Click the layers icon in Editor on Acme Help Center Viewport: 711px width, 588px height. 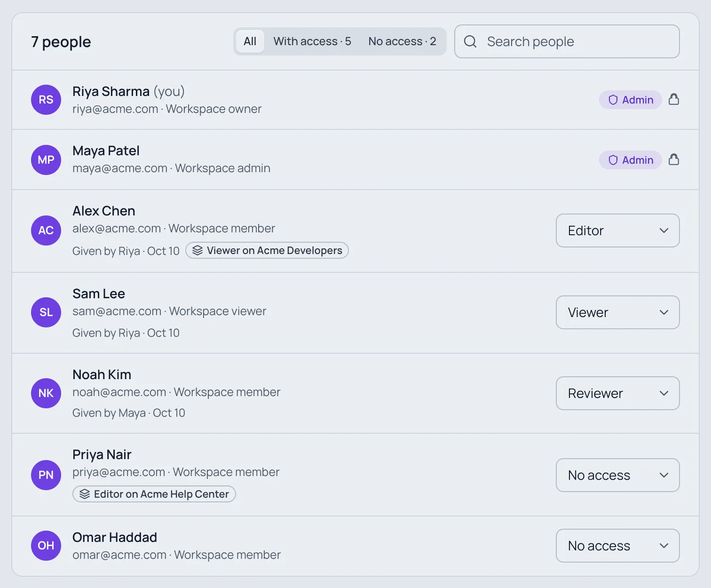[x=85, y=494]
